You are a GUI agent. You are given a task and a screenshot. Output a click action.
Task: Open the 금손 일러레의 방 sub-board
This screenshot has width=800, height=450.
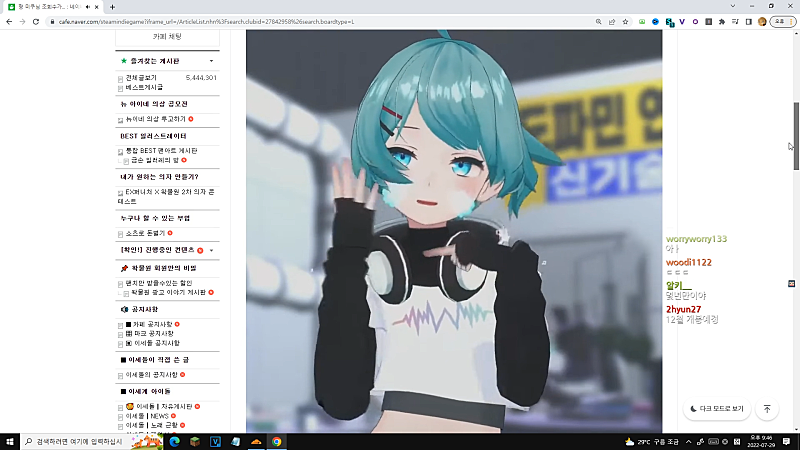pyautogui.click(x=155, y=160)
